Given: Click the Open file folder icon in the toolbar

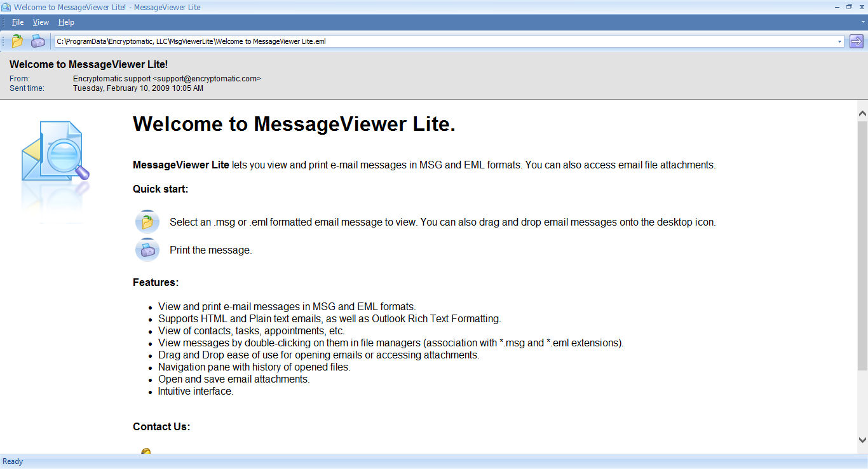Looking at the screenshot, I should (x=17, y=41).
